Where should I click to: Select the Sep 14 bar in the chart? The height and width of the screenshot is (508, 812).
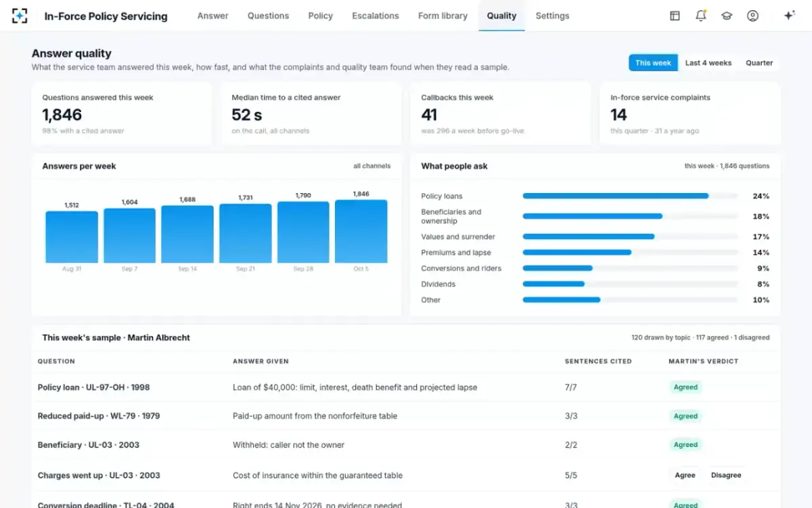coord(187,234)
